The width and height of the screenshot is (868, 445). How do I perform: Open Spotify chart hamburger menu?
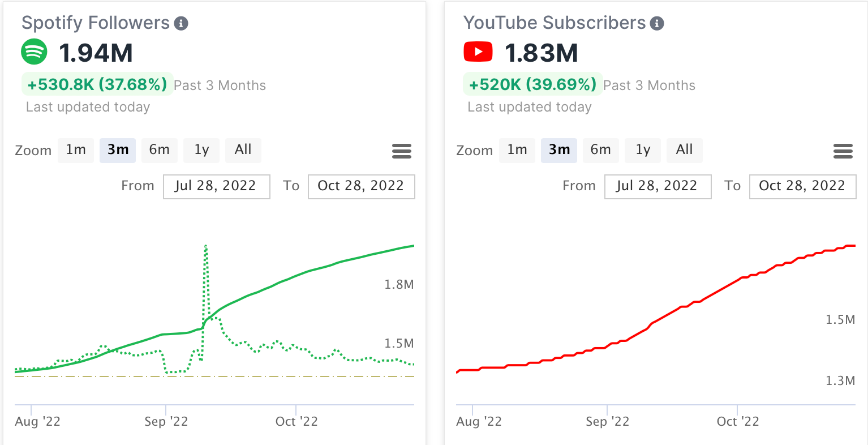(402, 151)
